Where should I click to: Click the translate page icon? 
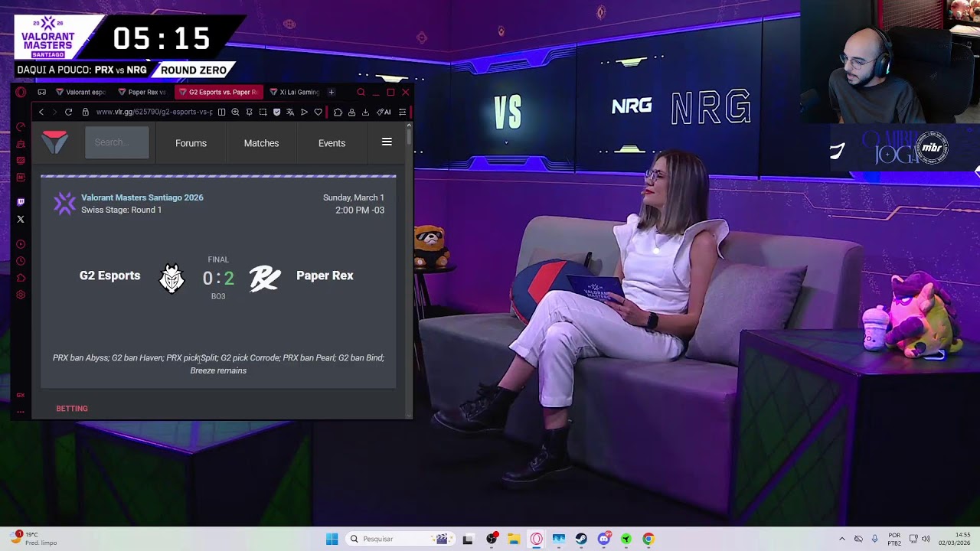tap(290, 112)
